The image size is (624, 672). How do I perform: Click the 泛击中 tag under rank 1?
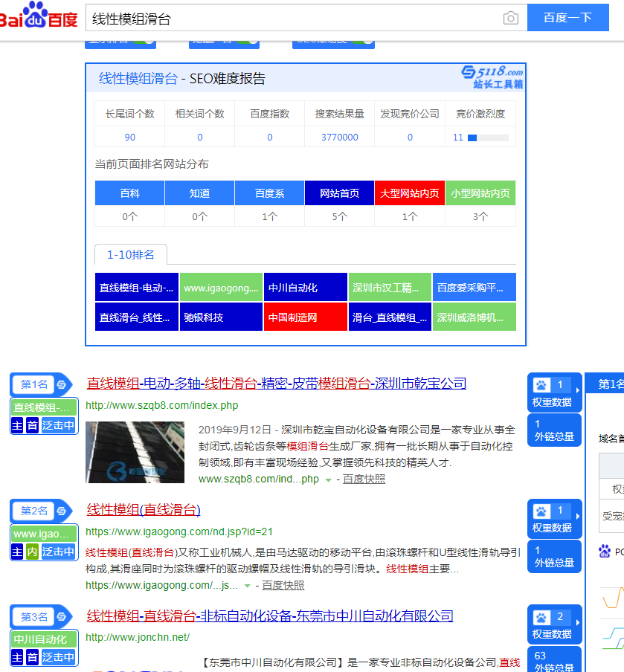(x=58, y=425)
